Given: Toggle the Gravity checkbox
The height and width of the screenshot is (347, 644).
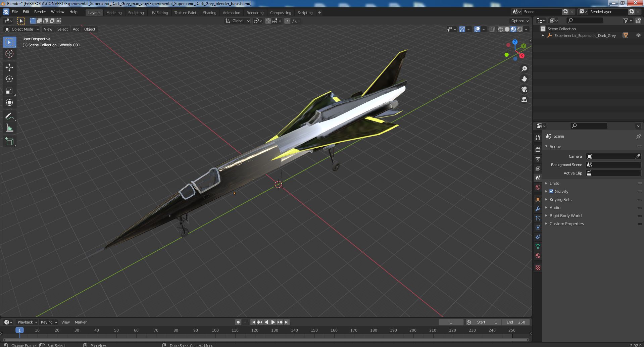Looking at the screenshot, I should [x=551, y=191].
